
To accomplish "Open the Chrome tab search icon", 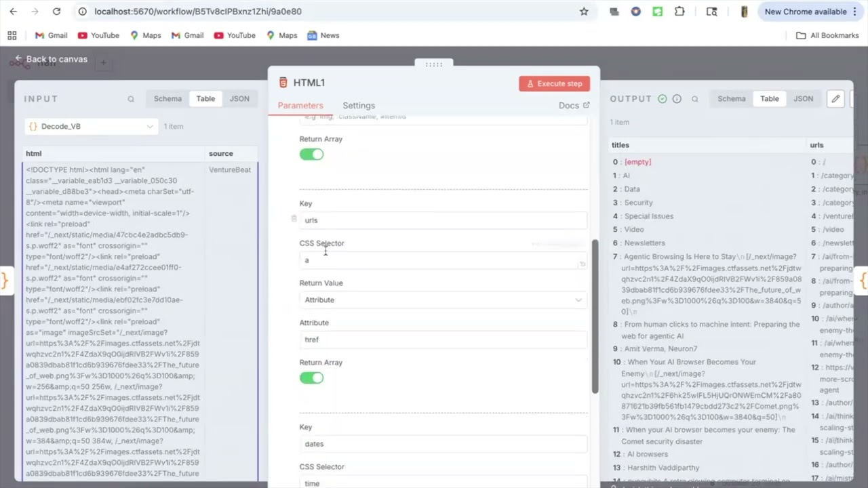I will (711, 12).
